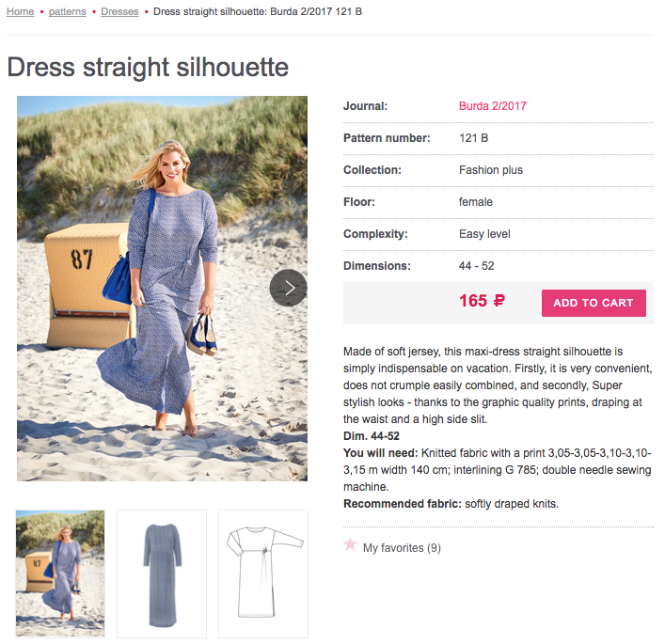
Task: Click the current page breadcrumb text
Action: click(257, 11)
